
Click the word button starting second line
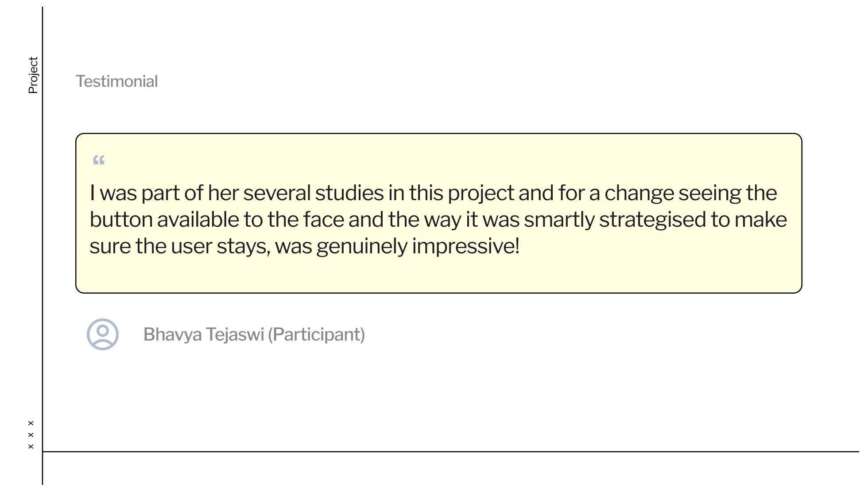[121, 220]
